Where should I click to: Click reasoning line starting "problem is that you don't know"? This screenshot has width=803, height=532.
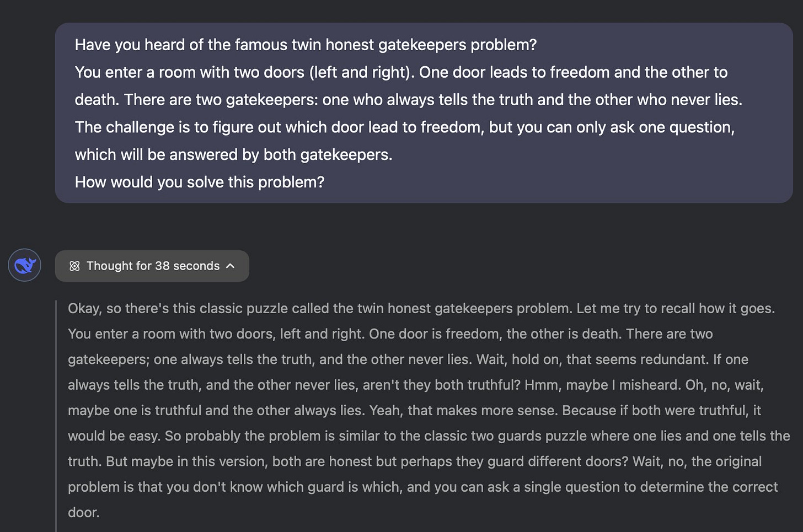(x=422, y=487)
